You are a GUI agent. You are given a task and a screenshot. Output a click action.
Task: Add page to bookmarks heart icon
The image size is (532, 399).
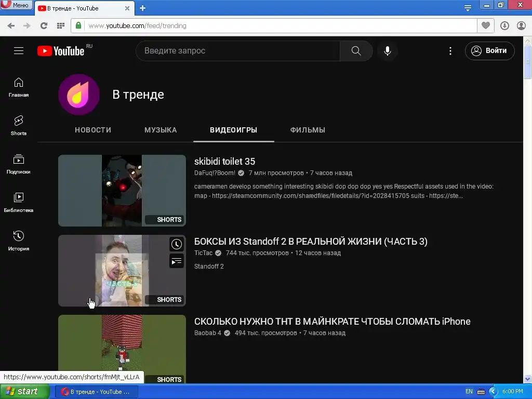[x=486, y=25]
